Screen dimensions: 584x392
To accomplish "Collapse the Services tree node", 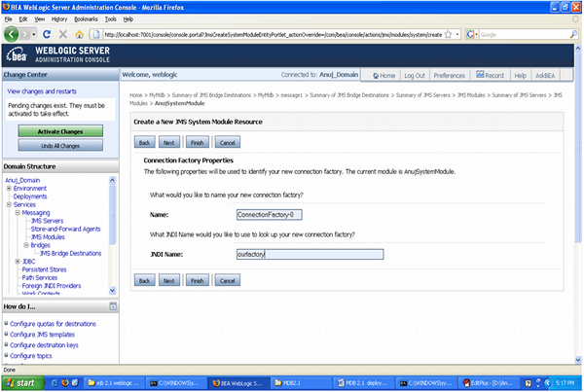I will click(9, 204).
